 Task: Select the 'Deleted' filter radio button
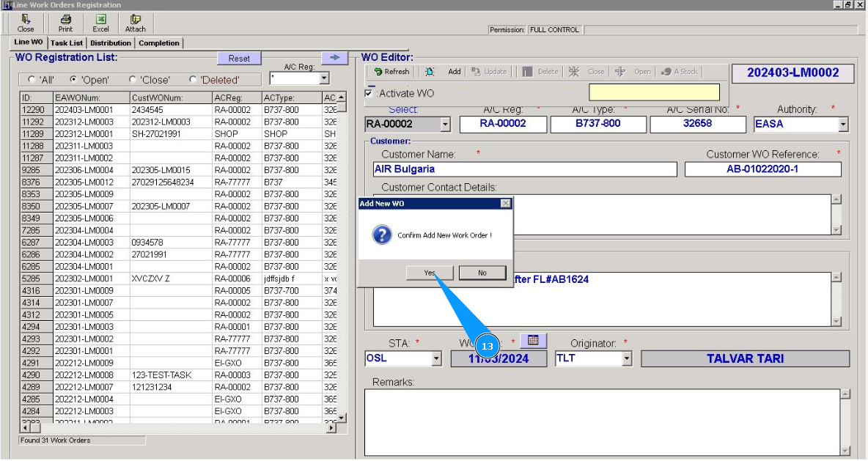click(x=193, y=80)
